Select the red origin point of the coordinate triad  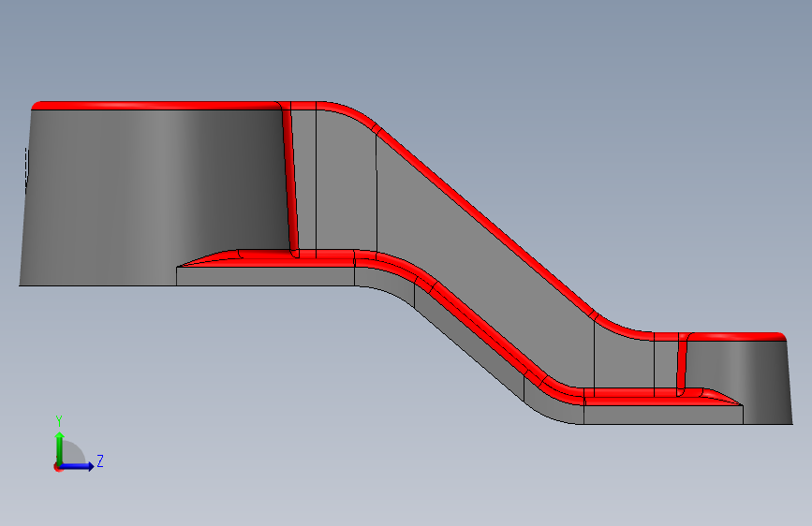(x=57, y=467)
